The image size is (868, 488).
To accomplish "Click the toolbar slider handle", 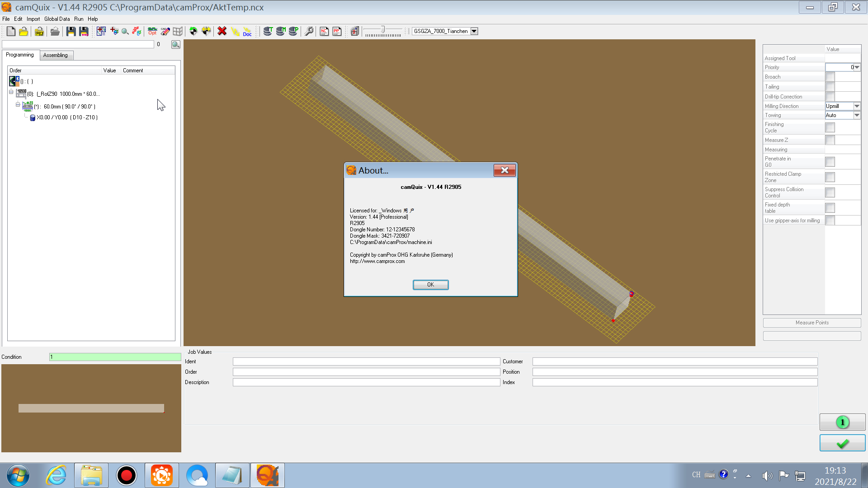I will click(383, 30).
